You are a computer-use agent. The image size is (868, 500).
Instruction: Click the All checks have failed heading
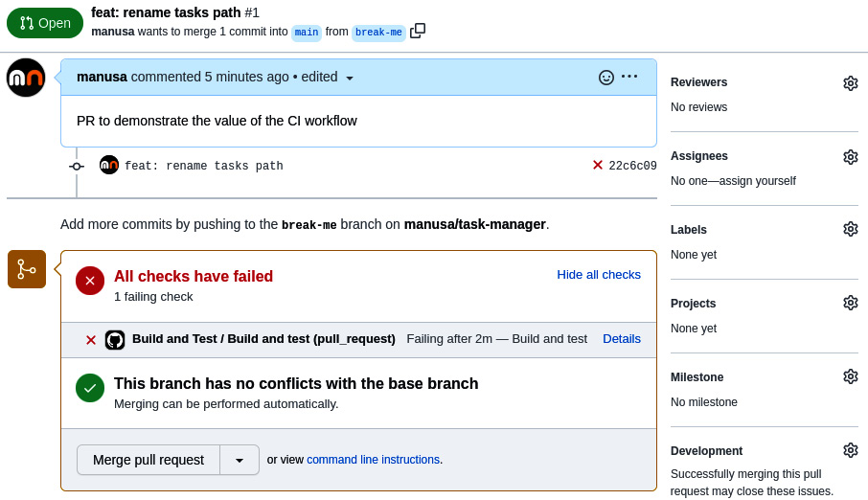click(x=194, y=276)
